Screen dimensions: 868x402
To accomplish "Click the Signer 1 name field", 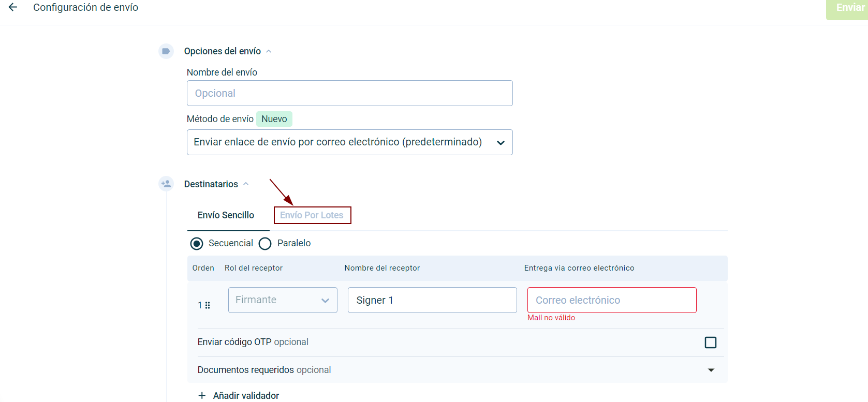I will click(x=432, y=300).
